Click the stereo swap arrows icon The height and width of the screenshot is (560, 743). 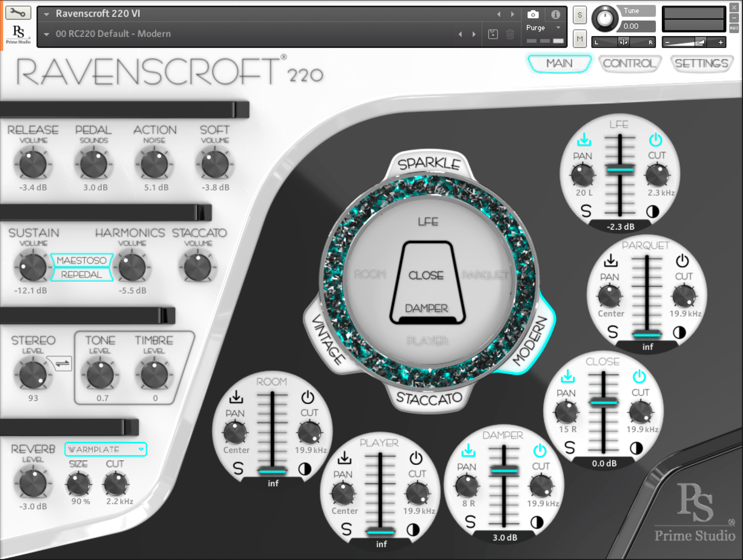(x=62, y=363)
